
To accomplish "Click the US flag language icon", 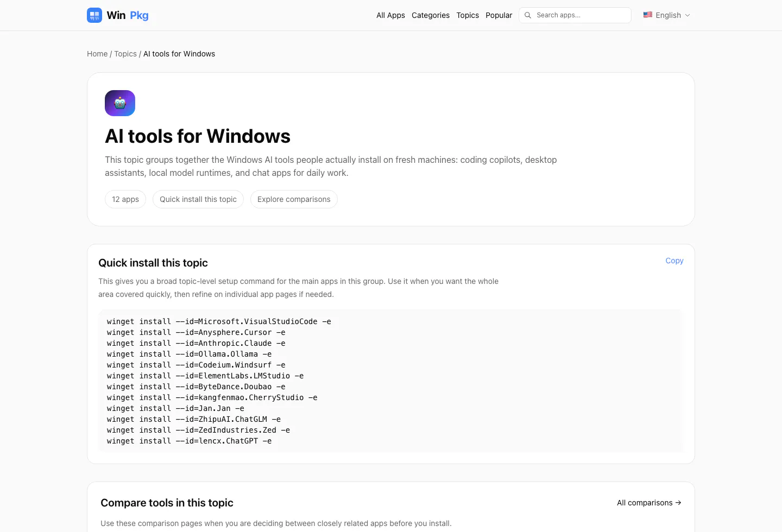I will [648, 15].
